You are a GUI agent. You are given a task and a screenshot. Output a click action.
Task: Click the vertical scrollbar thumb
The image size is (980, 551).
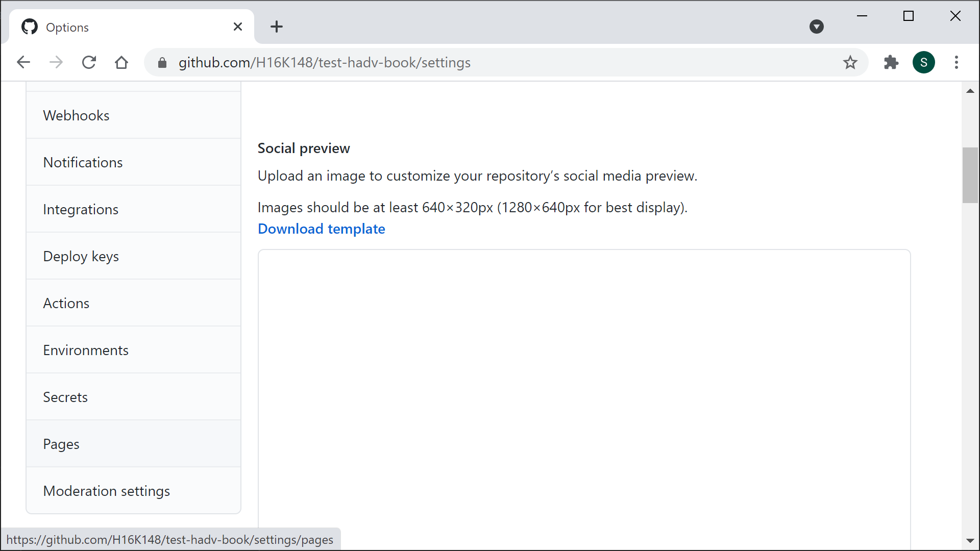970,175
